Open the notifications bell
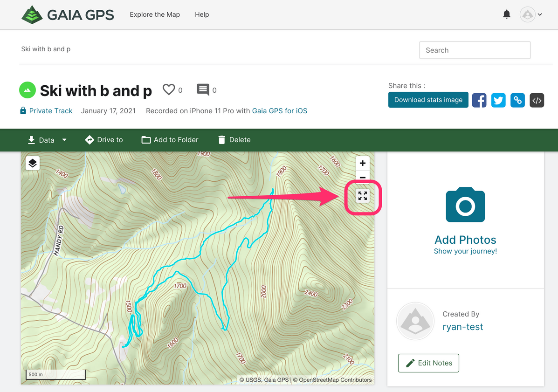This screenshot has height=392, width=558. (x=507, y=14)
